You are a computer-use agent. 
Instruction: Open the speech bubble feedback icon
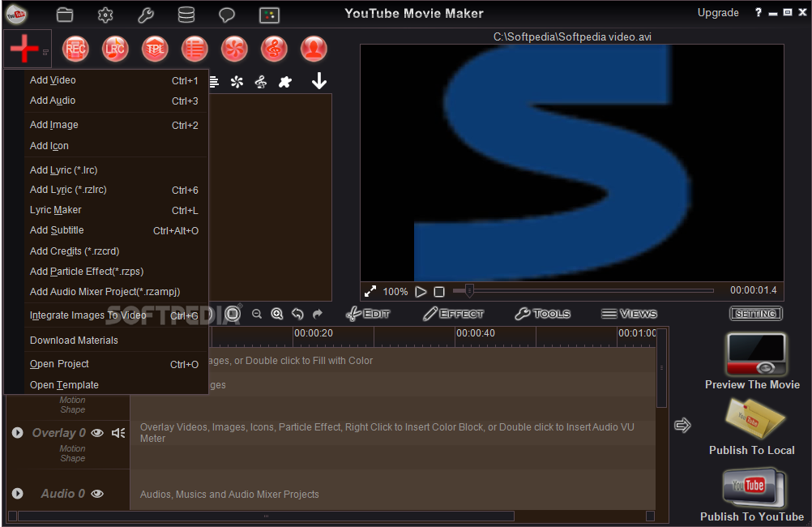coord(227,15)
